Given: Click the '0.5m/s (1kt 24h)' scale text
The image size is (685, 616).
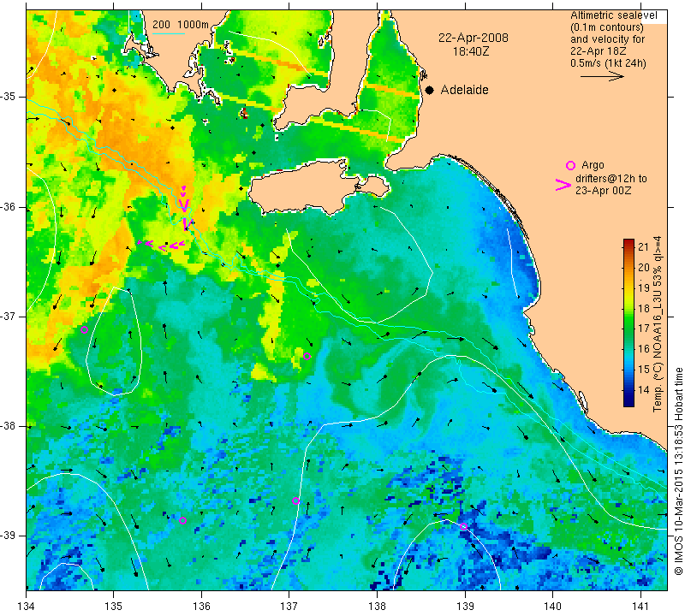Looking at the screenshot, I should click(x=608, y=63).
